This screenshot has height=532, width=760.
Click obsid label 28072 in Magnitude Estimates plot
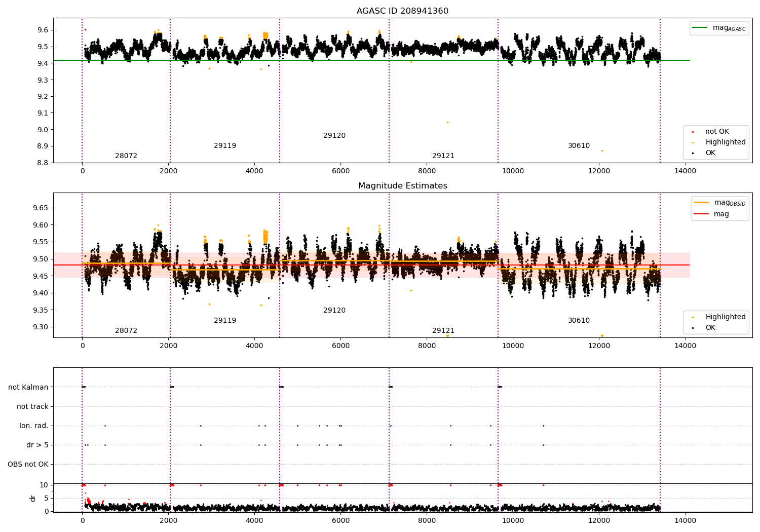[x=126, y=331]
